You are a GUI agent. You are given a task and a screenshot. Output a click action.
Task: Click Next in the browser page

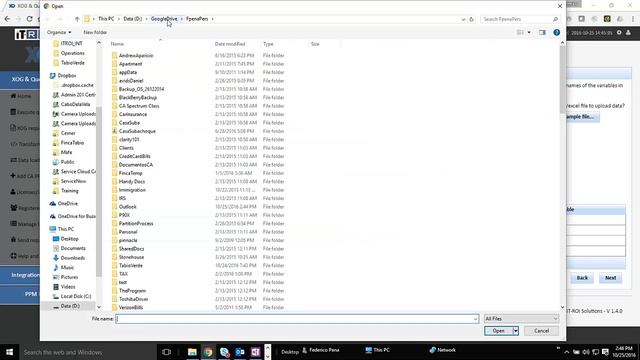tap(611, 278)
